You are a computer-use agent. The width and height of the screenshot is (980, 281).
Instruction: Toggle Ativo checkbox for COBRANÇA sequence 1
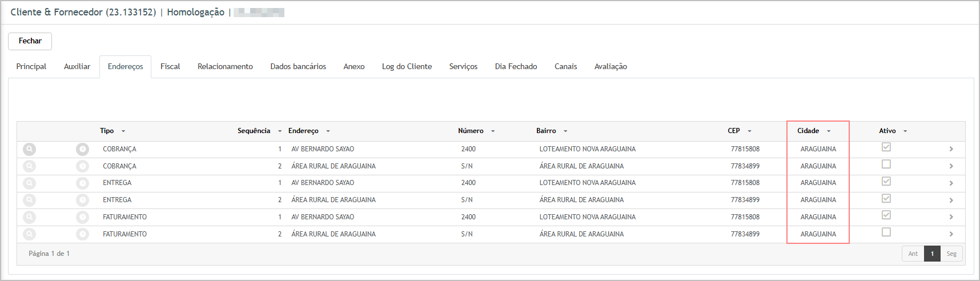(x=886, y=147)
